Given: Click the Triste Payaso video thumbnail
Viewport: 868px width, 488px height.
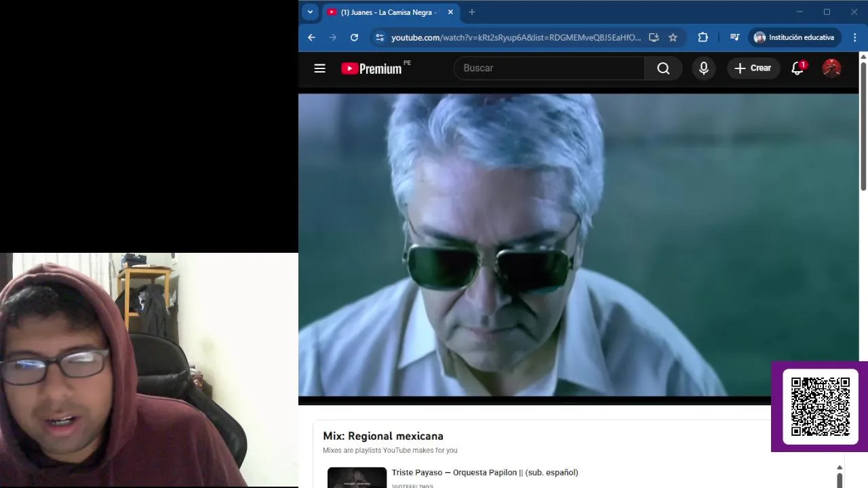Looking at the screenshot, I should pos(357,478).
